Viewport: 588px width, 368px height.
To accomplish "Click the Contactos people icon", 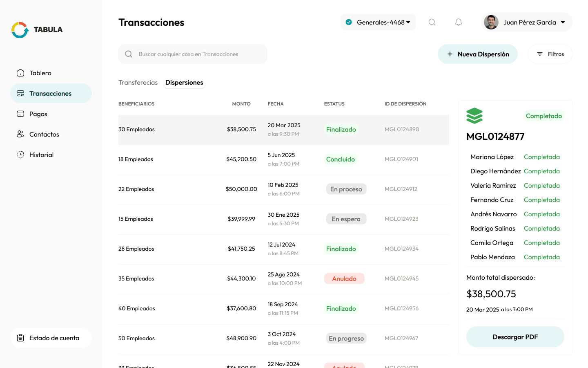I will (20, 134).
